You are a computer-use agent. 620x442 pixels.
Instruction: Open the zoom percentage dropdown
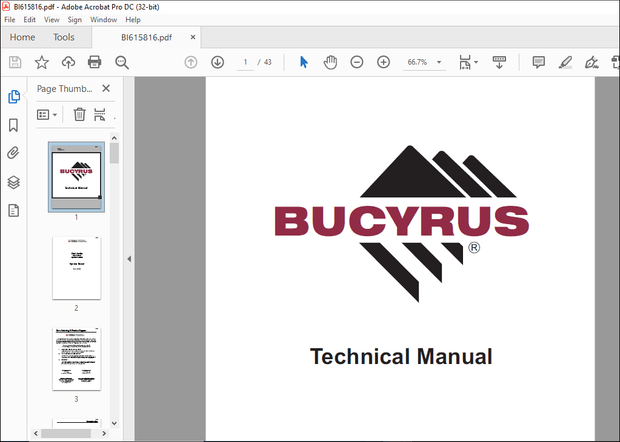[439, 62]
